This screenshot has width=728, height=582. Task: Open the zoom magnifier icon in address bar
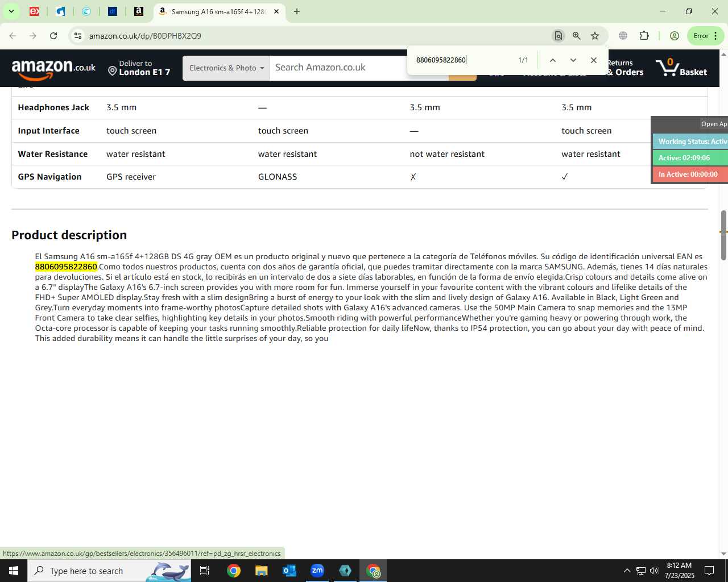577,36
